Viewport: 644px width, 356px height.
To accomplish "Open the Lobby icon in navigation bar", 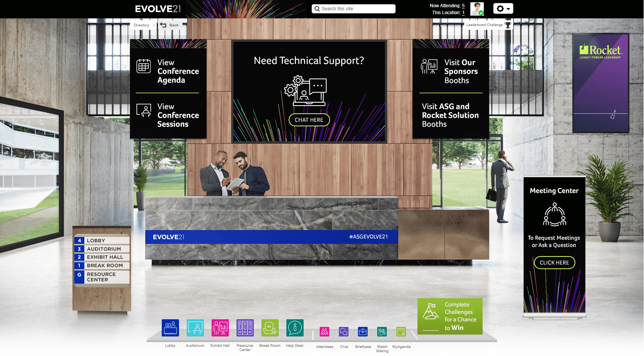I will coord(170,328).
